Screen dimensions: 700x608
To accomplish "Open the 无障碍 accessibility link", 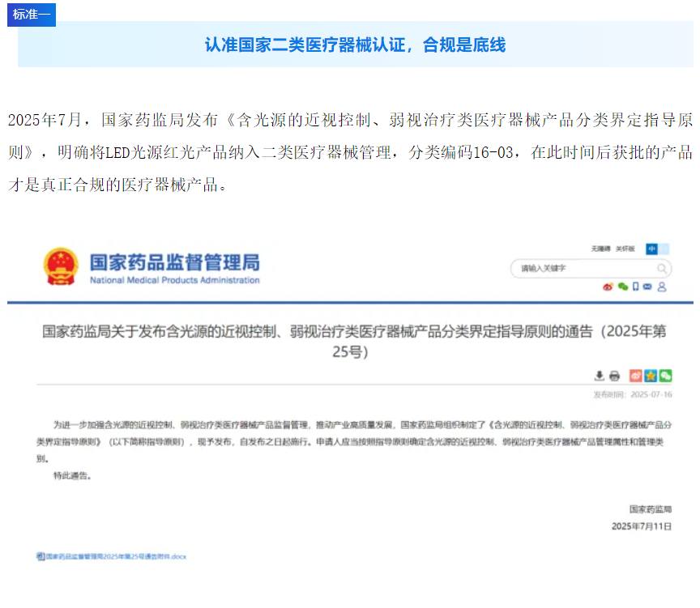I will pyautogui.click(x=600, y=249).
